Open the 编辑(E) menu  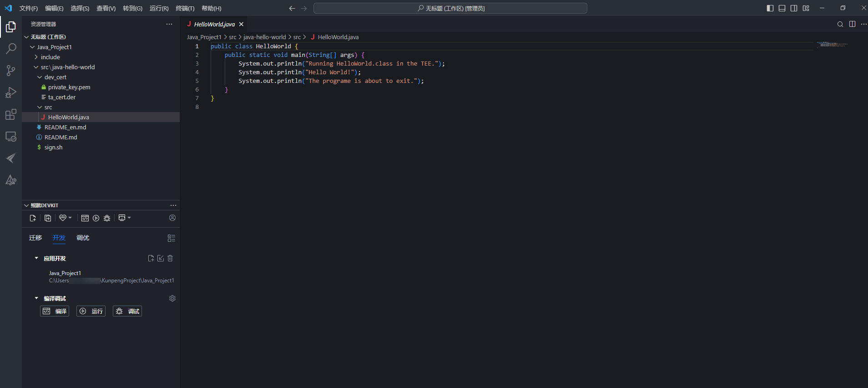pyautogui.click(x=54, y=8)
